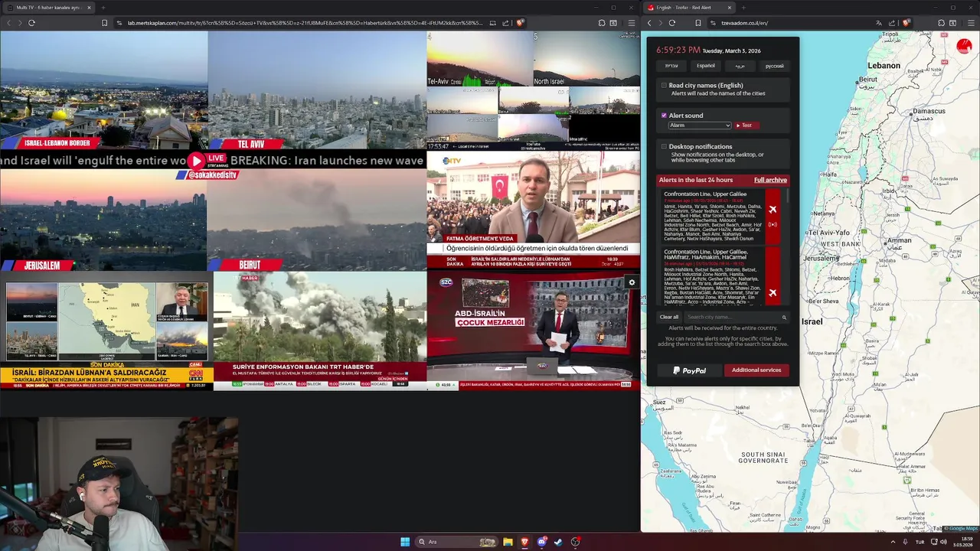Open Additional services
Viewport: 980px width, 551px height.
pyautogui.click(x=756, y=370)
